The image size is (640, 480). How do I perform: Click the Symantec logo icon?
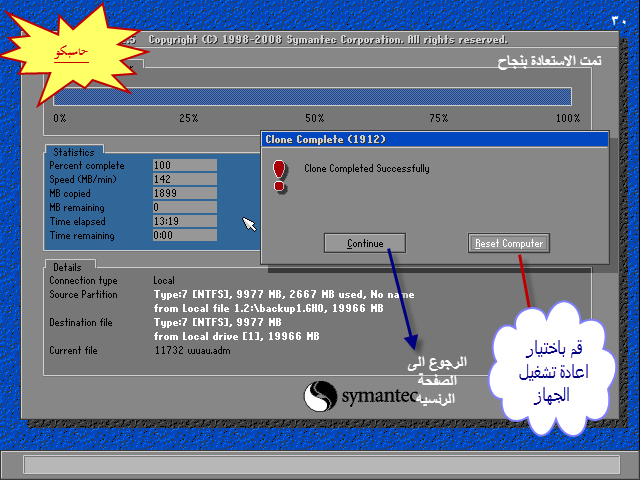[x=320, y=396]
